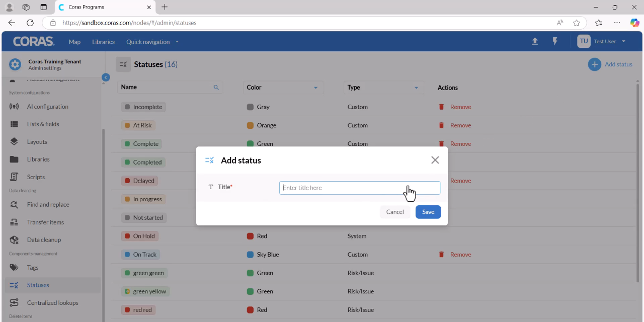Click the Add status plus icon
Image resolution: width=644 pixels, height=322 pixels.
pyautogui.click(x=595, y=64)
